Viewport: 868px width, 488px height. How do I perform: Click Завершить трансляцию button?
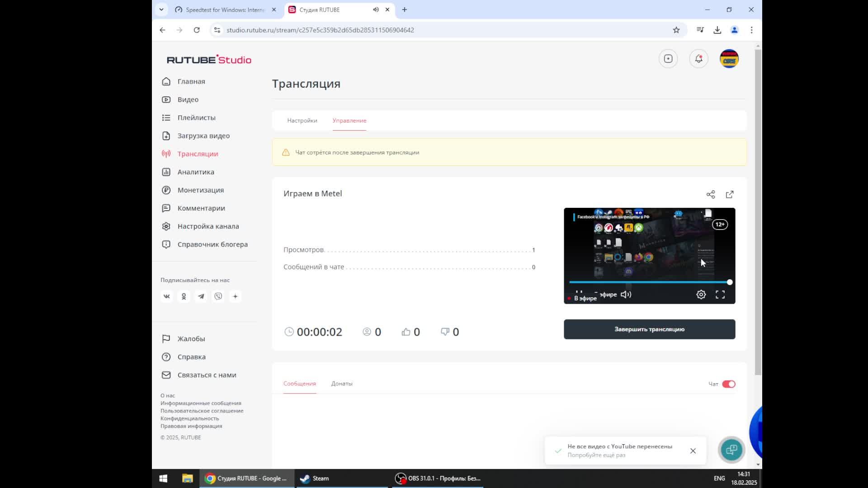pos(649,329)
